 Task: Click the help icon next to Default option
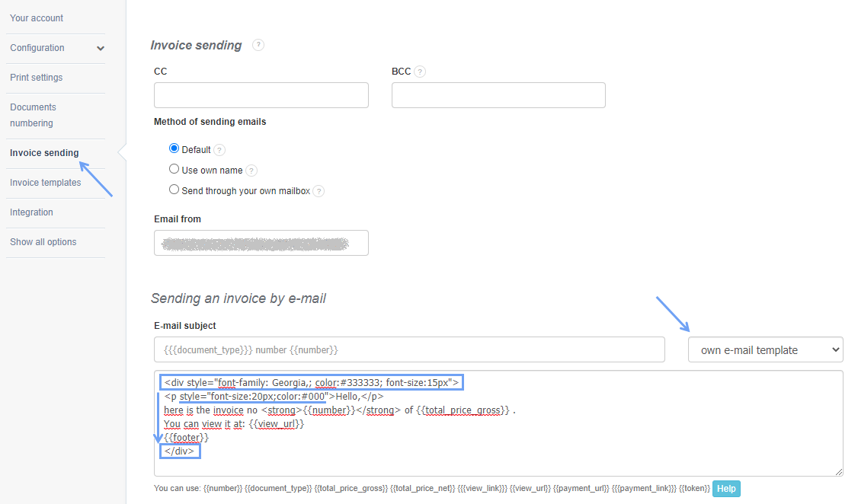point(219,149)
